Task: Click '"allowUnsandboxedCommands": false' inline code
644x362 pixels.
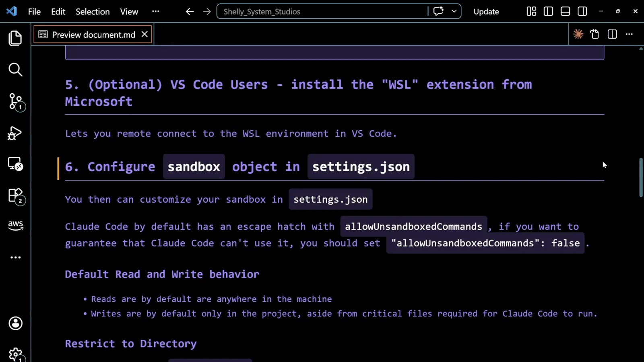Action: 485,243
